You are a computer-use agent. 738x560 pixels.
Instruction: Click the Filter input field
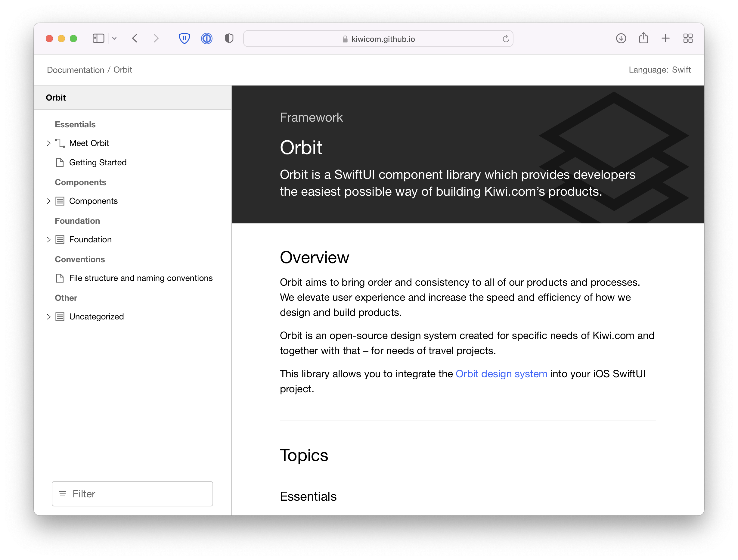point(132,493)
